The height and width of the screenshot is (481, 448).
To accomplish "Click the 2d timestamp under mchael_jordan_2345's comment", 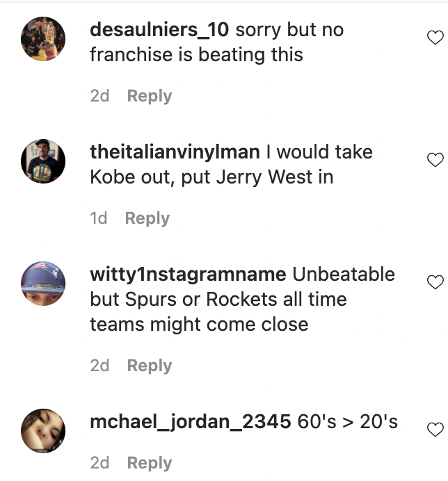I will pyautogui.click(x=99, y=463).
